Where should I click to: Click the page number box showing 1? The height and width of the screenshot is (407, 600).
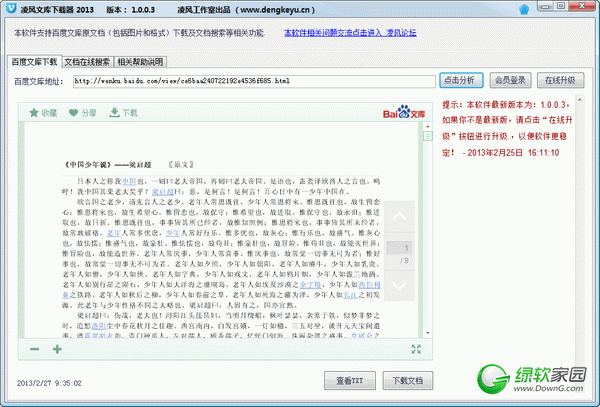(399, 248)
